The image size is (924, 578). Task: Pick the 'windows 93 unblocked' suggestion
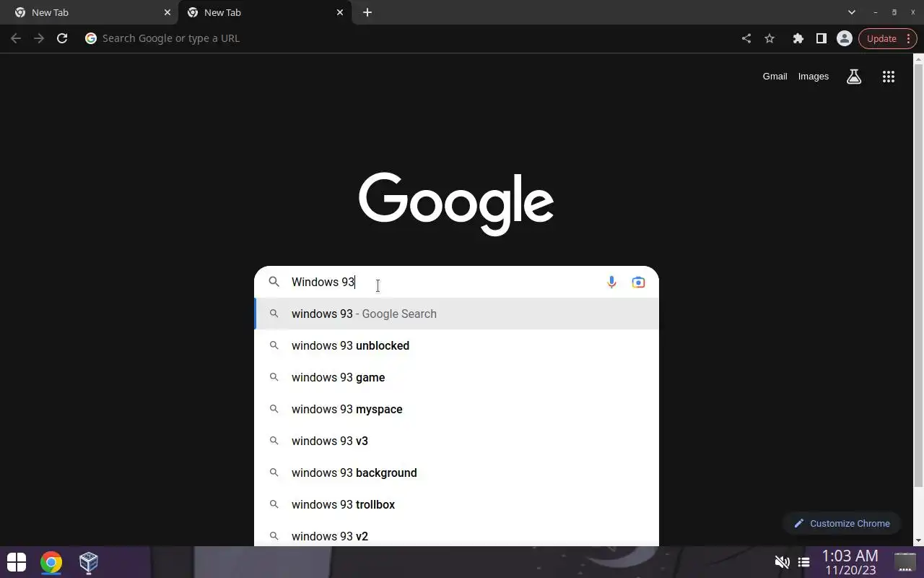(456, 345)
